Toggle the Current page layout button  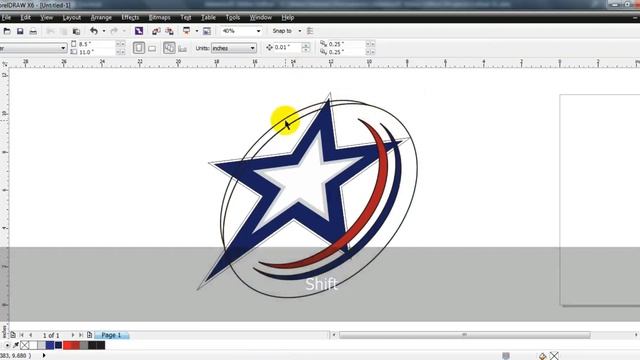pos(182,49)
